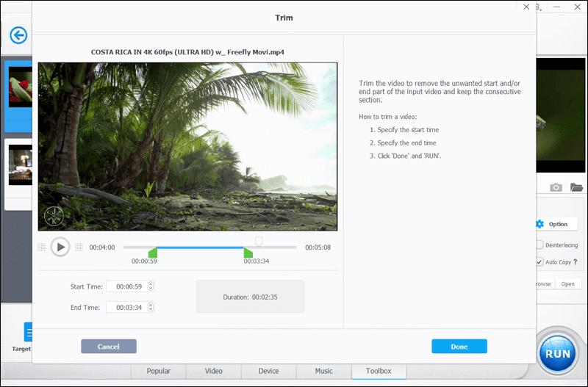Switch to the Music tab
The height and width of the screenshot is (387, 588).
point(323,371)
